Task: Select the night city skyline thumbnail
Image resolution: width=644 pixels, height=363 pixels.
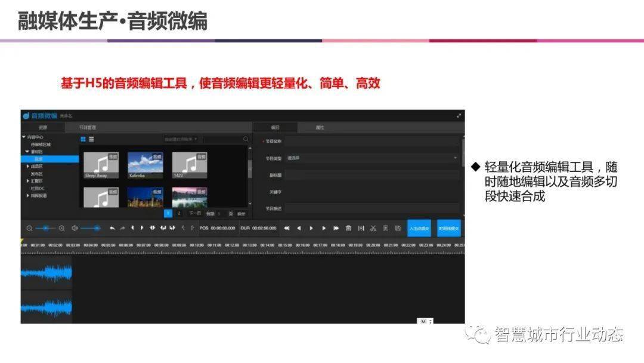Action: 145,198
